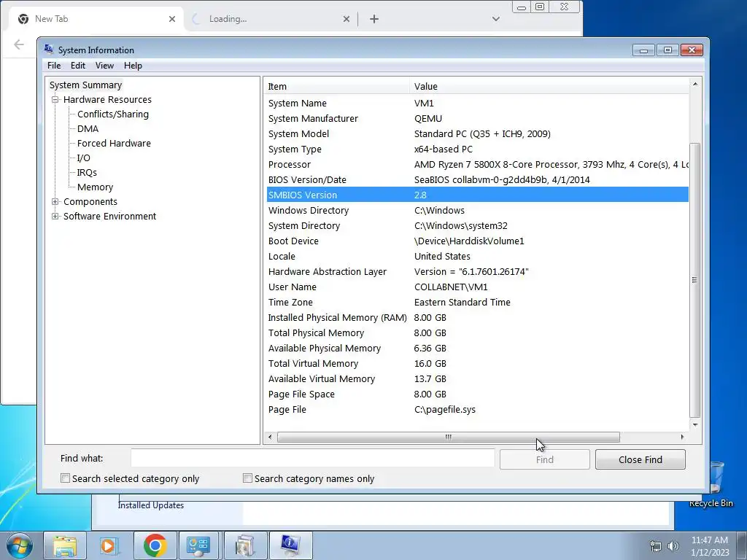Expand the Components tree node
This screenshot has height=560, width=747.
tap(55, 201)
